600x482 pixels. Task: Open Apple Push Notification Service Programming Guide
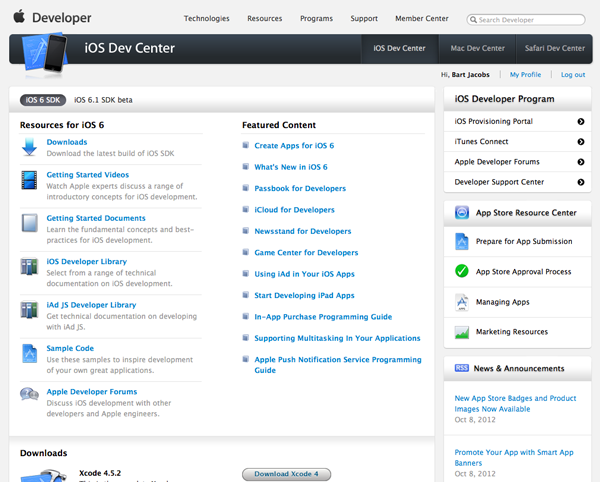point(338,365)
